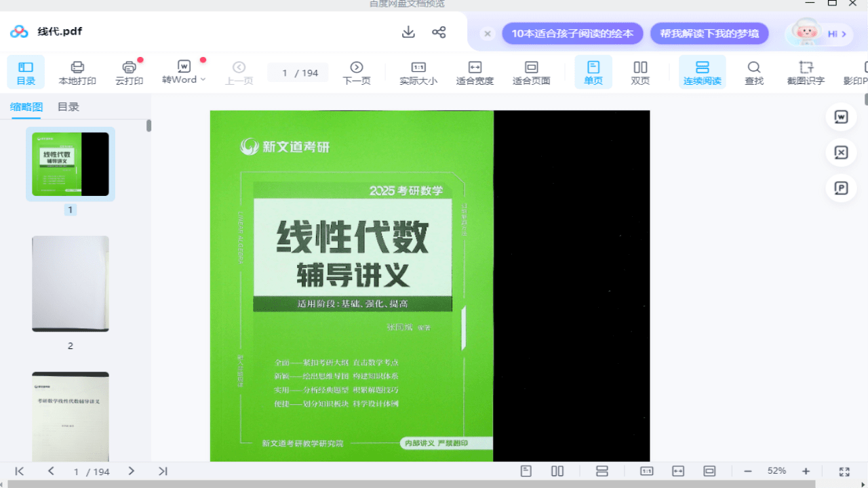Click 本地打印 local print icon
This screenshot has height=488, width=868.
click(x=77, y=73)
